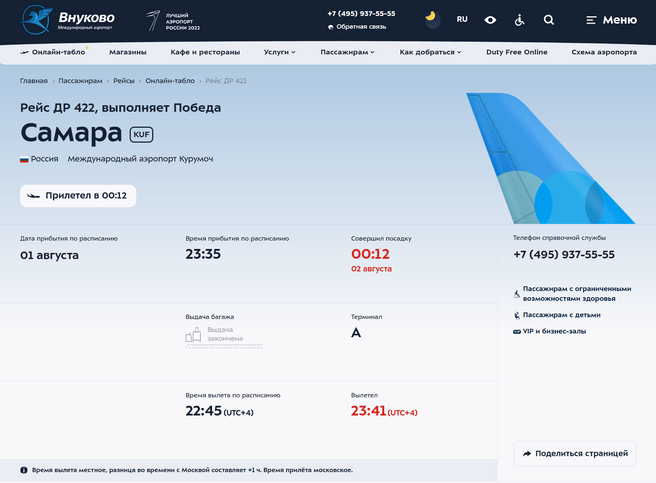Screen dimensions: 656x483
Task: Open Duty Free Online page
Action: pos(517,52)
